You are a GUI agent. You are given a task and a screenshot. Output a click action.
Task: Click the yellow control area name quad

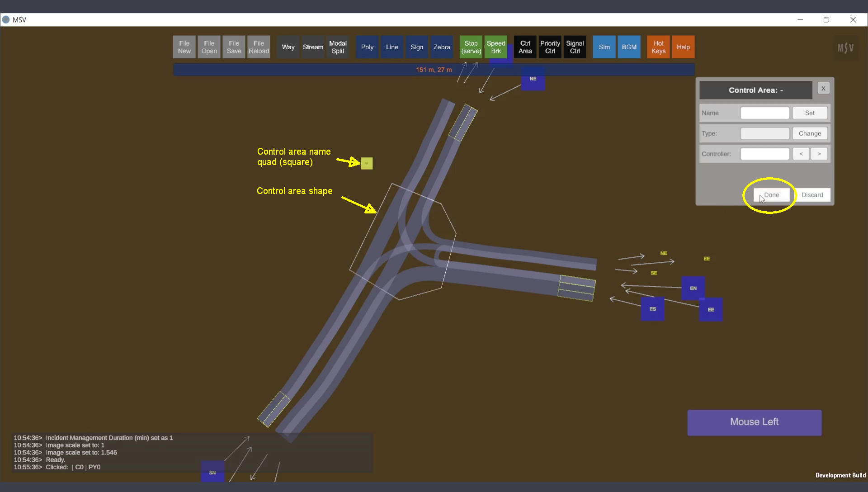point(367,163)
